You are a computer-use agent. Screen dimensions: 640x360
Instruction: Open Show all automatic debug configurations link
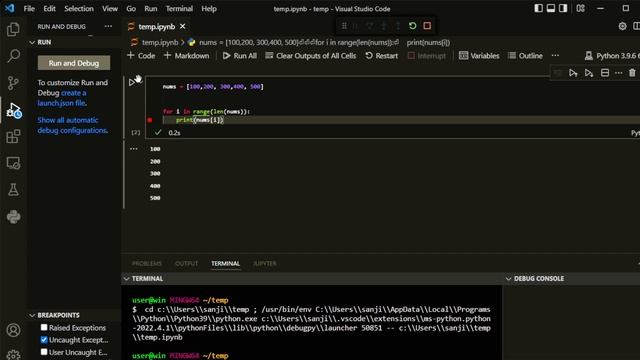(x=73, y=125)
